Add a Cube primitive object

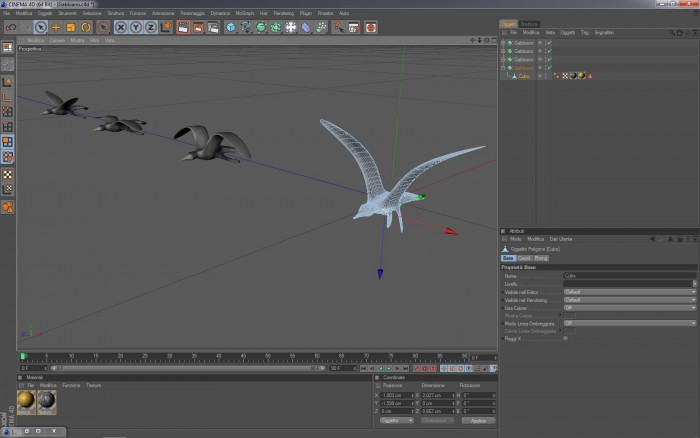(230, 27)
